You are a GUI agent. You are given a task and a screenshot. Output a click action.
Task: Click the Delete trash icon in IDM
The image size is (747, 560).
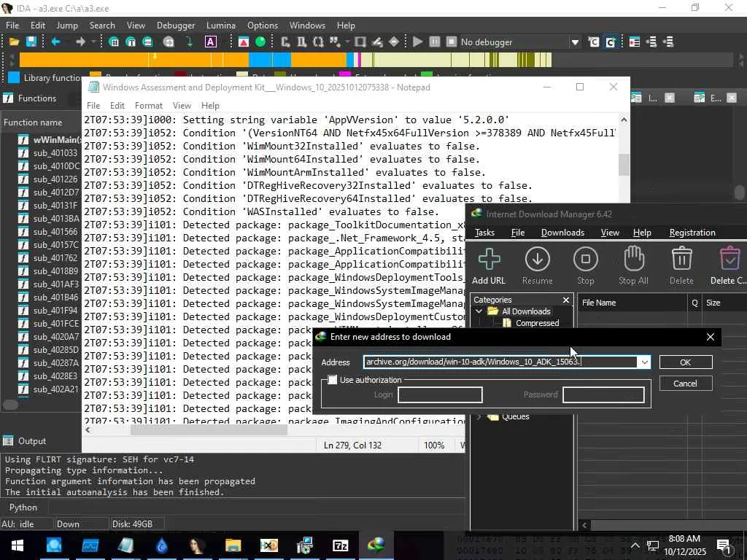[682, 266]
